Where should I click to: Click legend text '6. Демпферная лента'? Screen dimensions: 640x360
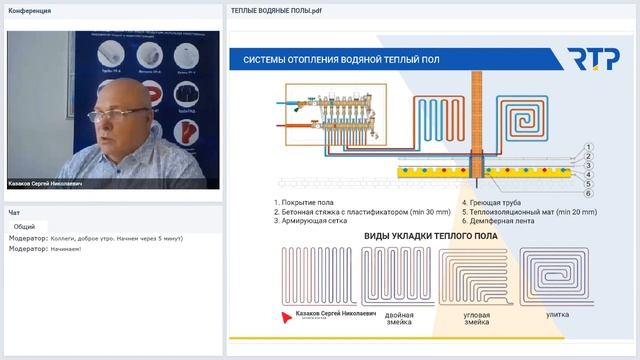[498, 221]
